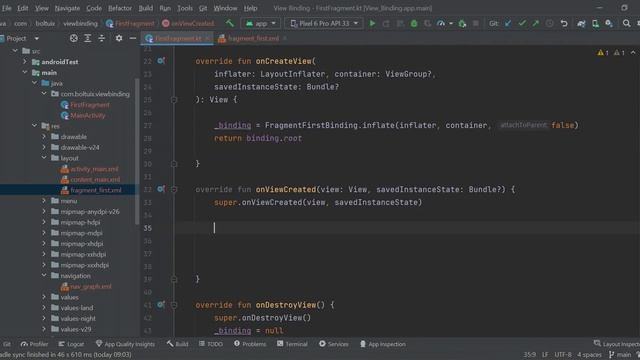640x360 pixels.
Task: Click override gutter icon beside onCreateView
Action: (161, 61)
